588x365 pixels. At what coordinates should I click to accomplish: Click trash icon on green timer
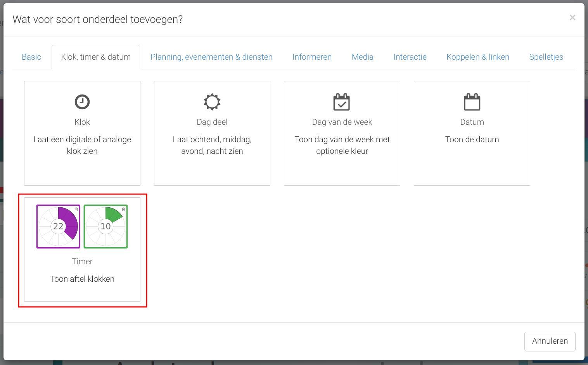coord(123,209)
